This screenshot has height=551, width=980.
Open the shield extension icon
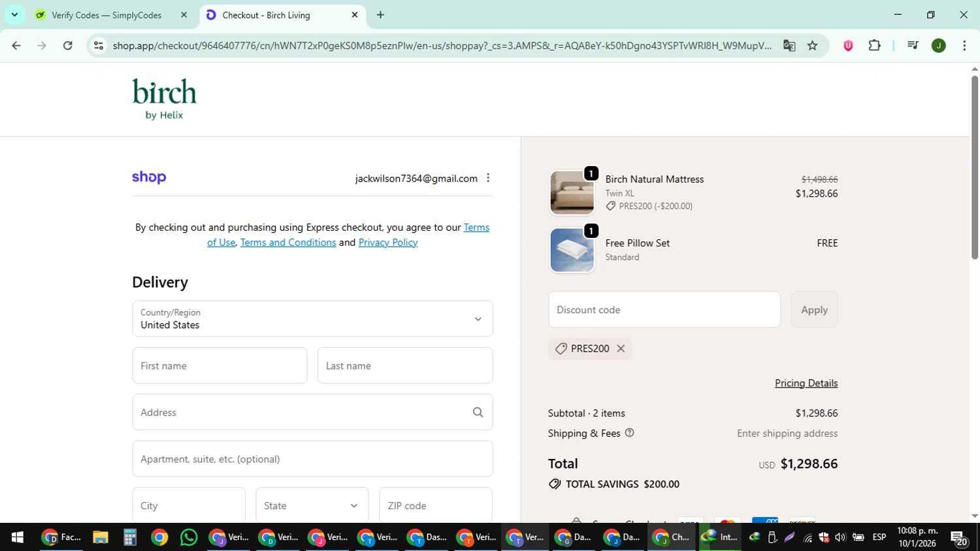point(848,46)
